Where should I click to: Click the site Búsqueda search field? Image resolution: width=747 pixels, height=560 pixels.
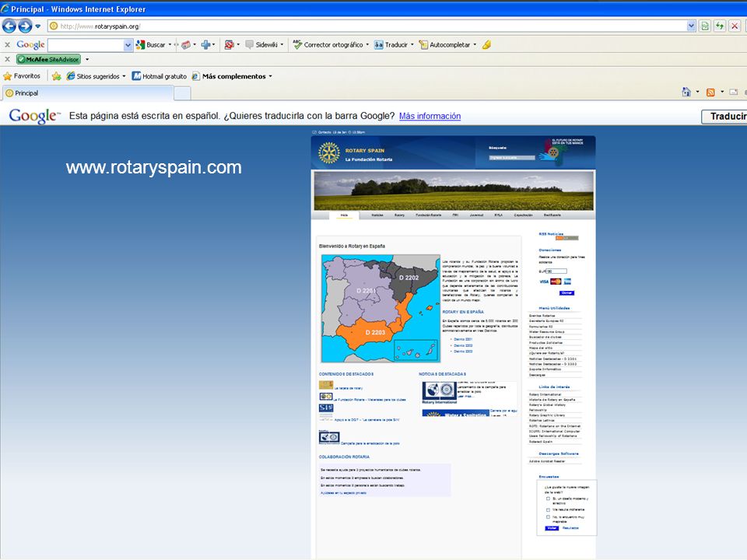512,158
